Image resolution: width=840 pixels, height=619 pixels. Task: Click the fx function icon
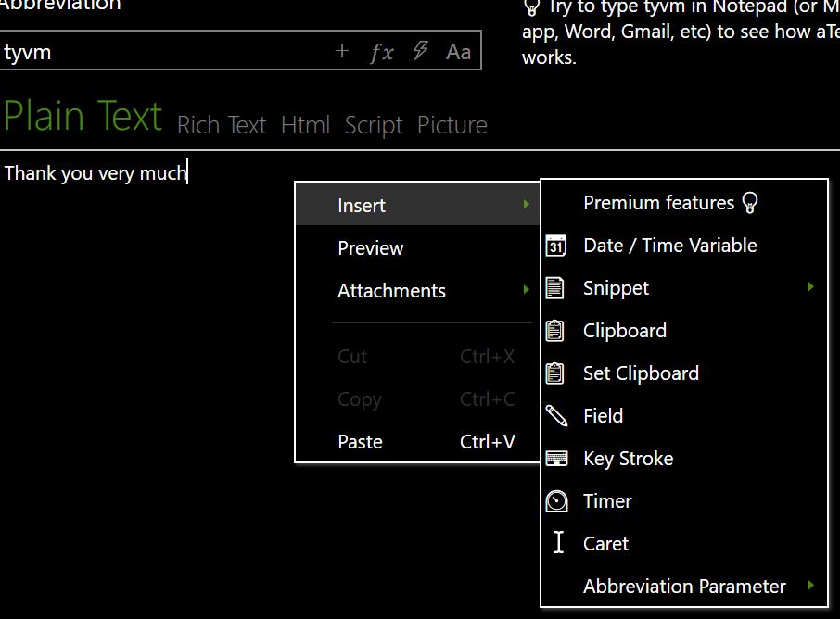pyautogui.click(x=381, y=52)
